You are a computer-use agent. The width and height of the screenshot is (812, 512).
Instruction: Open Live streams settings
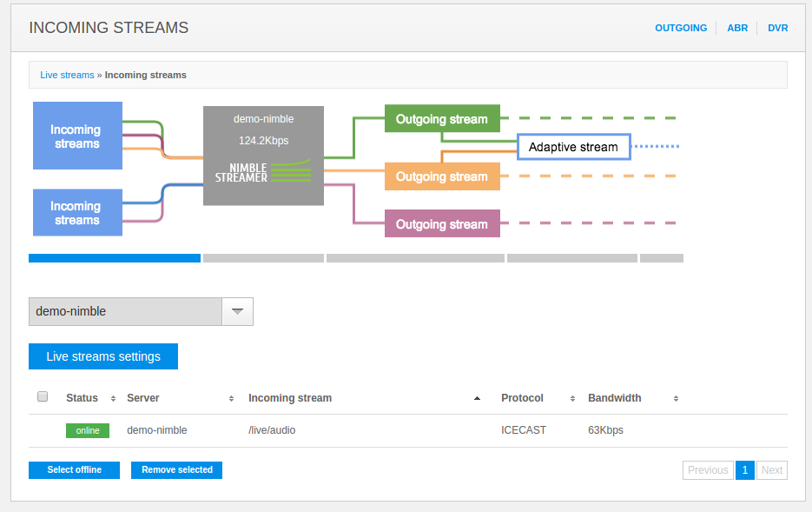point(103,356)
